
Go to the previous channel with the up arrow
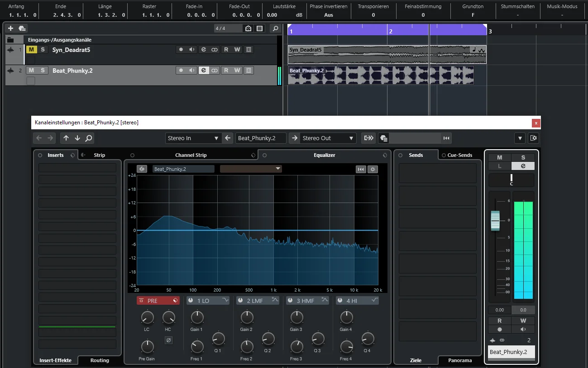[66, 138]
